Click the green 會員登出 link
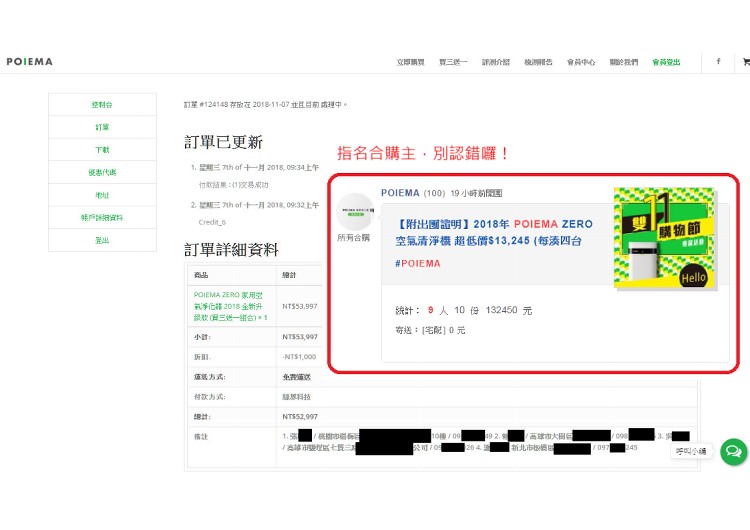This screenshot has width=750, height=530. pyautogui.click(x=666, y=62)
